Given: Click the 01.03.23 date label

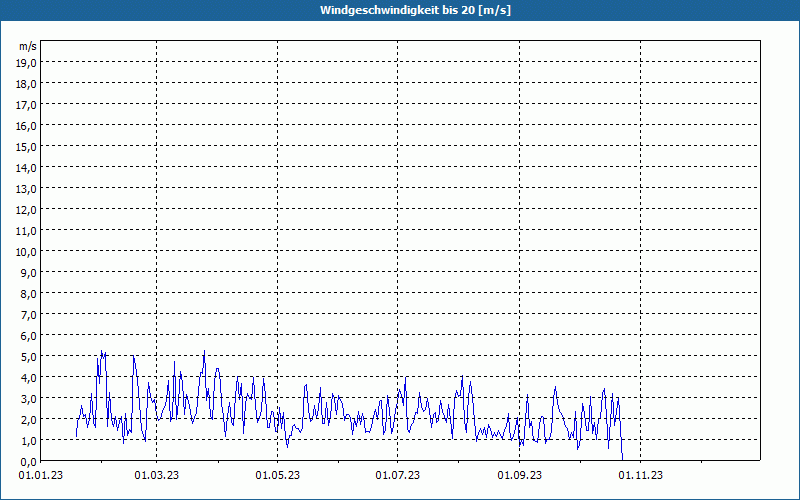Looking at the screenshot, I should [157, 476].
